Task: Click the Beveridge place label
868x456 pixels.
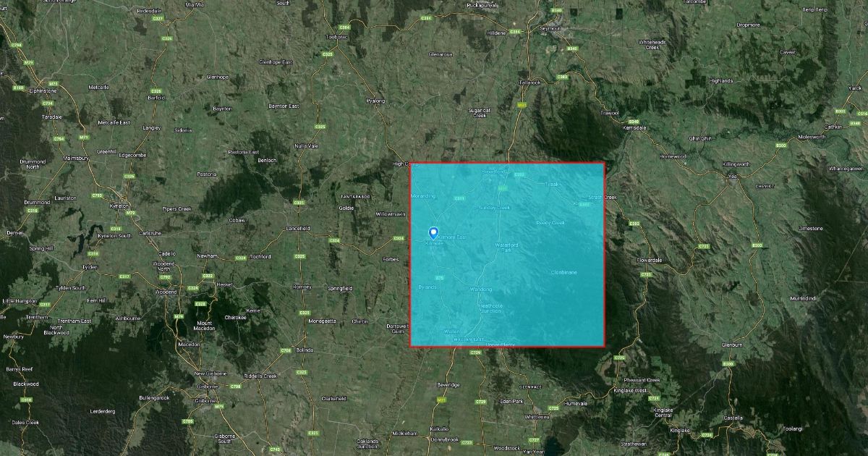Action: pyautogui.click(x=448, y=384)
